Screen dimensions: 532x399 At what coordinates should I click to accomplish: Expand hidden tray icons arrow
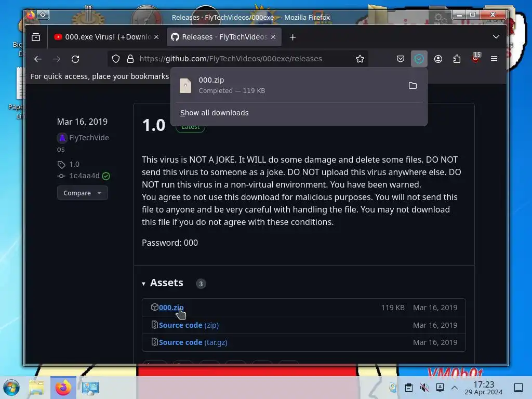(x=455, y=388)
